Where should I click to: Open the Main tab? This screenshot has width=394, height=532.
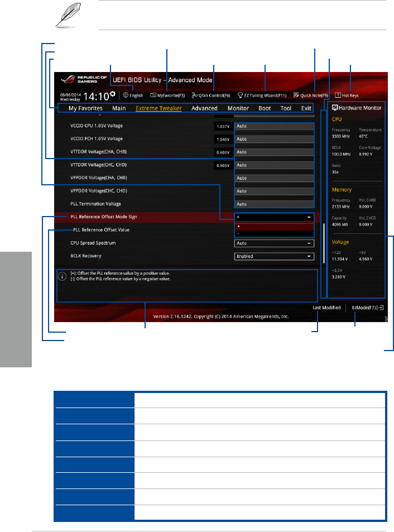tap(119, 108)
